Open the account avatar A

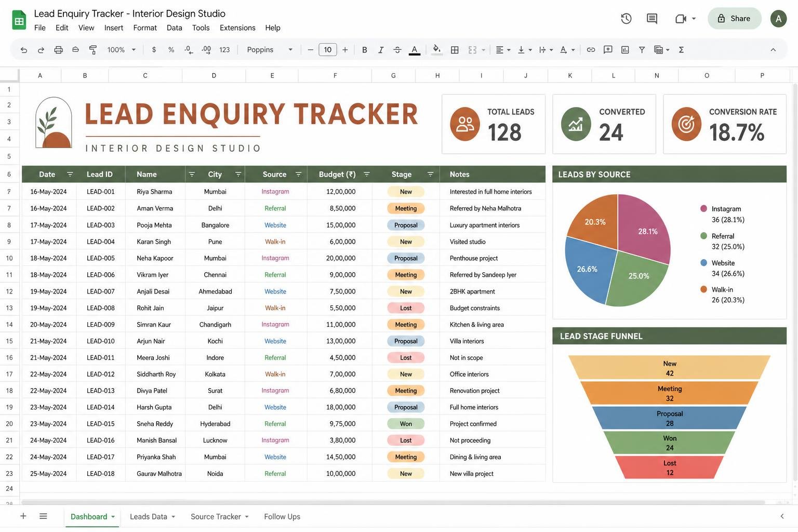click(x=778, y=19)
